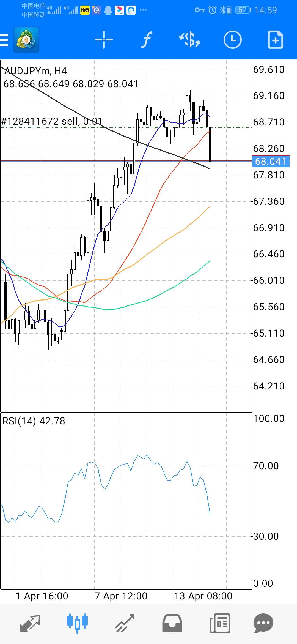297x644 pixels.
Task: Tap the 7 Apr 12:00 time label
Action: pyautogui.click(x=121, y=596)
